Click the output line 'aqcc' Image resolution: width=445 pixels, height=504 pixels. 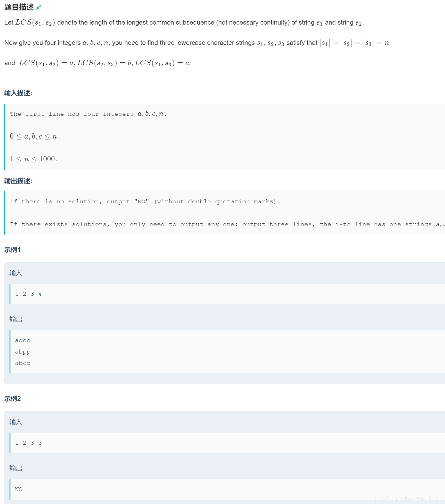point(23,340)
